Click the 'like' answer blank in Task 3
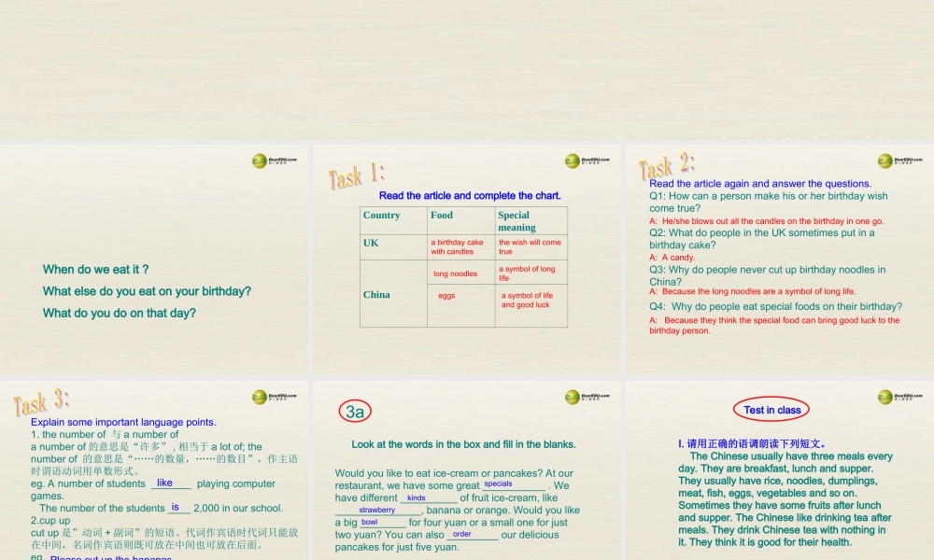 (x=165, y=483)
